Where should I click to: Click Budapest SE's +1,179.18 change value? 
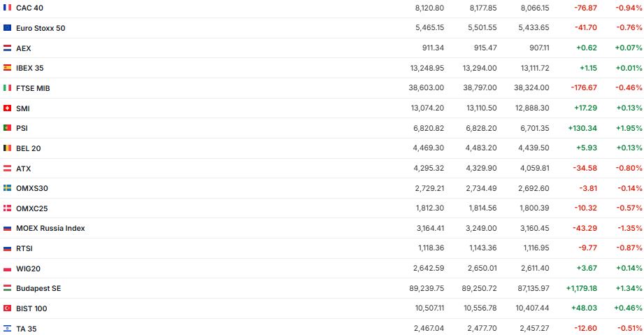point(577,288)
